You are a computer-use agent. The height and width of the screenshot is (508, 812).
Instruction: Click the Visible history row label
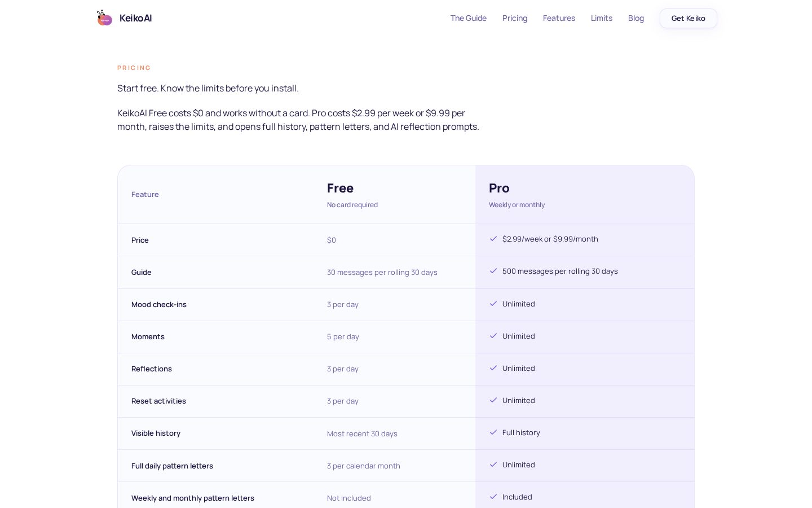(x=156, y=433)
